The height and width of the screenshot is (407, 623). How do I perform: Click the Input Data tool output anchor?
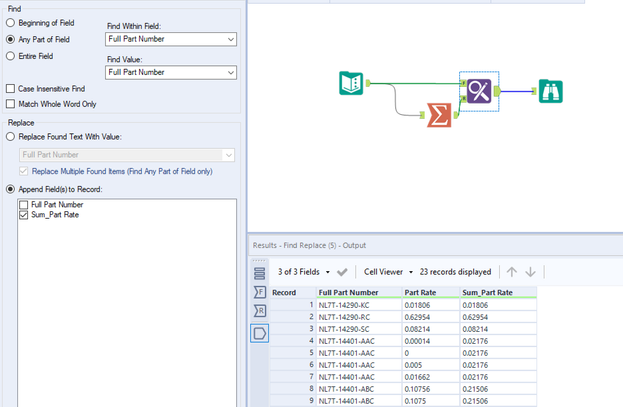tap(368, 83)
